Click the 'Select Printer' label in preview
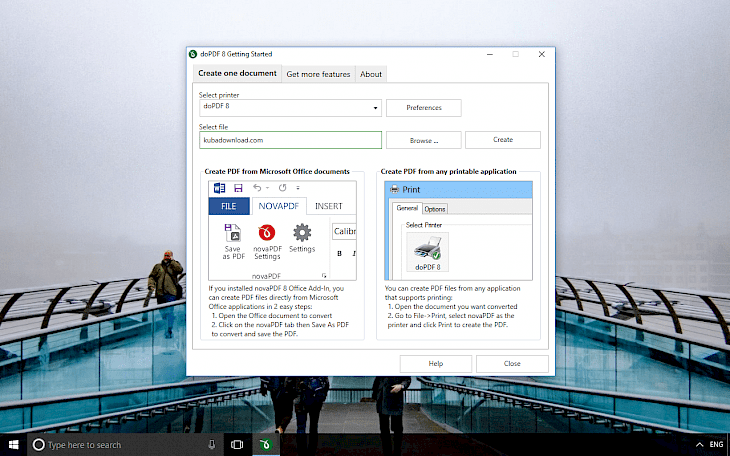Image resolution: width=730 pixels, height=456 pixels. coord(423,225)
